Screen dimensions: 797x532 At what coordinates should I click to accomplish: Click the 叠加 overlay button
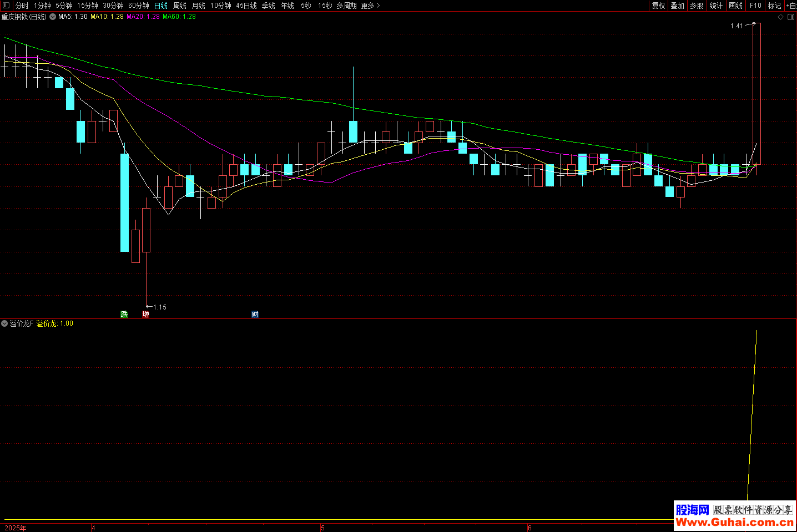pos(678,6)
